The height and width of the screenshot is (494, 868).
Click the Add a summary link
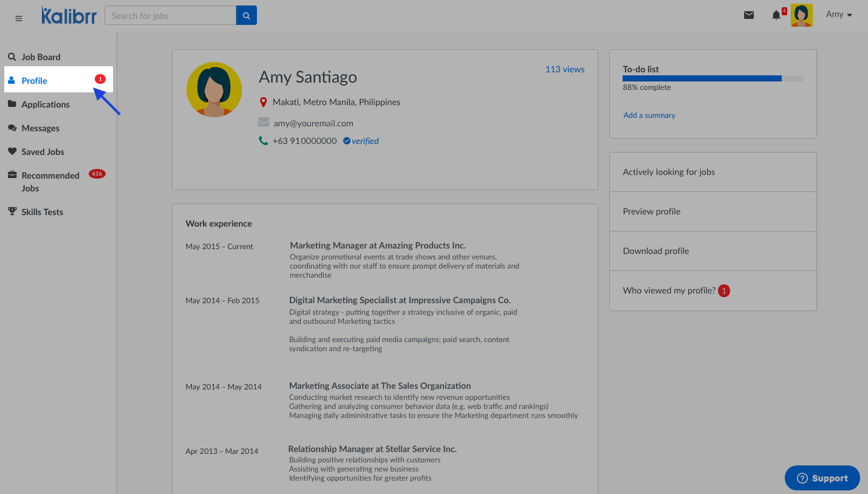click(x=649, y=115)
